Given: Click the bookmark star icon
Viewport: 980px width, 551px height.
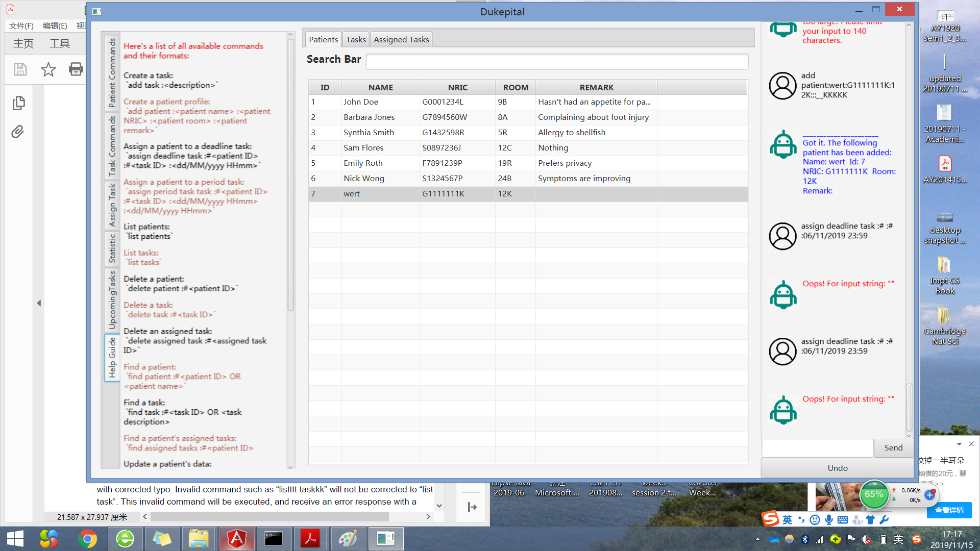Looking at the screenshot, I should (x=48, y=69).
